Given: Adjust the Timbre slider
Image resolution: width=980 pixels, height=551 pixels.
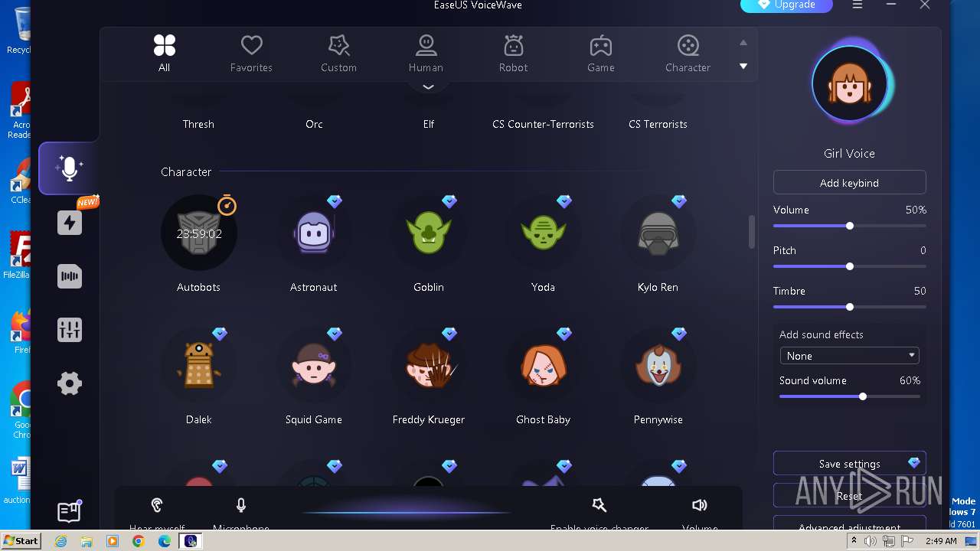Looking at the screenshot, I should click(849, 307).
